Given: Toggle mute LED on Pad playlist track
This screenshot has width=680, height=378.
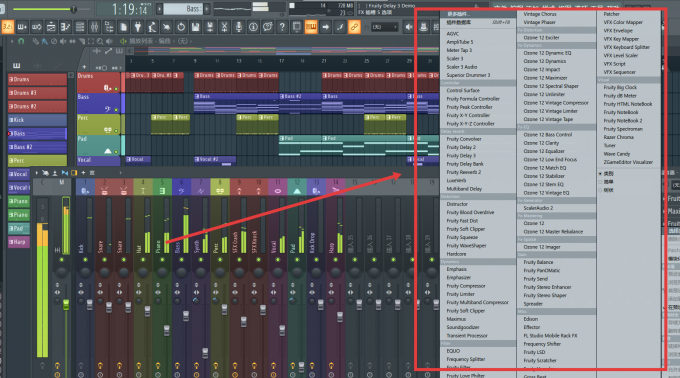Looking at the screenshot, I should coord(116,151).
